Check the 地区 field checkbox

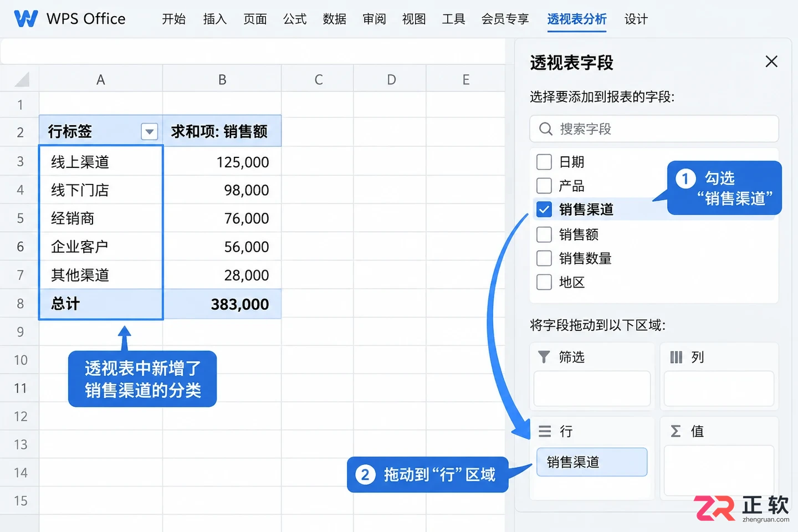coord(544,282)
